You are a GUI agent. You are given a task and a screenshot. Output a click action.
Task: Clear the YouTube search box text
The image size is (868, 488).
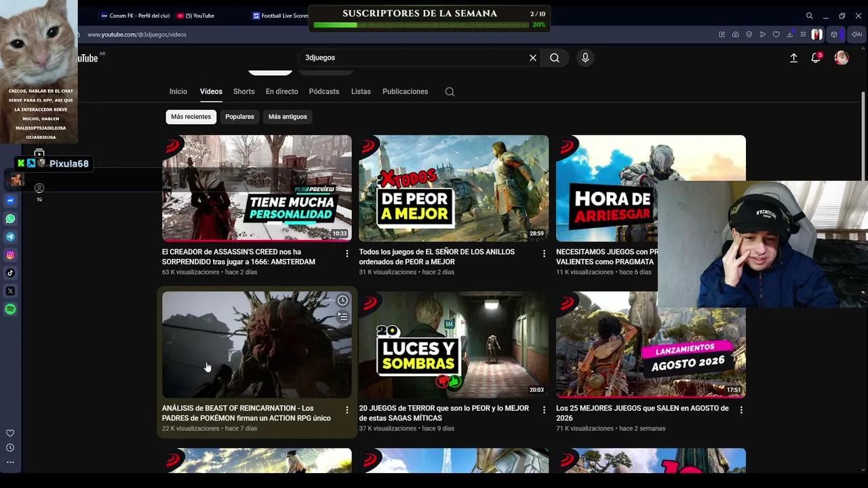533,58
